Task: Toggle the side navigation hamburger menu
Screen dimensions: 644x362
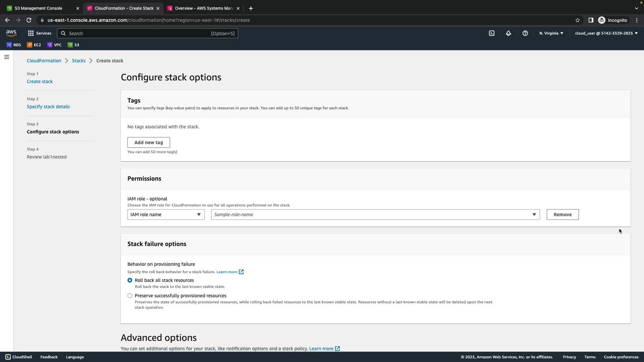Action: [7, 57]
